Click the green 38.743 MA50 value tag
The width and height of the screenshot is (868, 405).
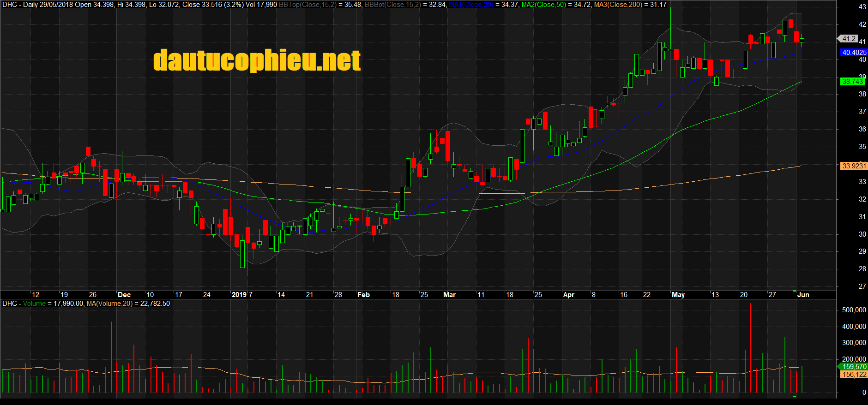coord(852,82)
